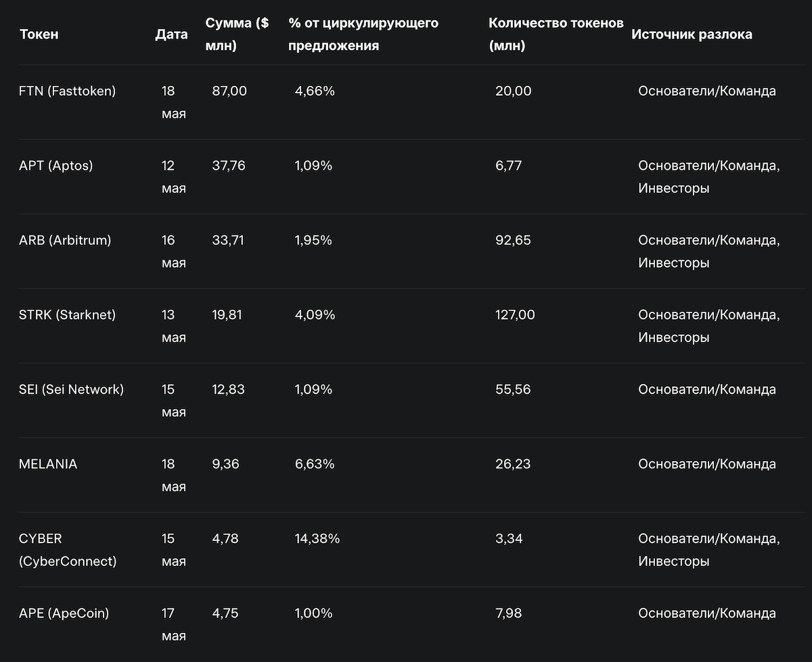Click the token count "127,00"
The height and width of the screenshot is (662, 812).
pos(515,314)
